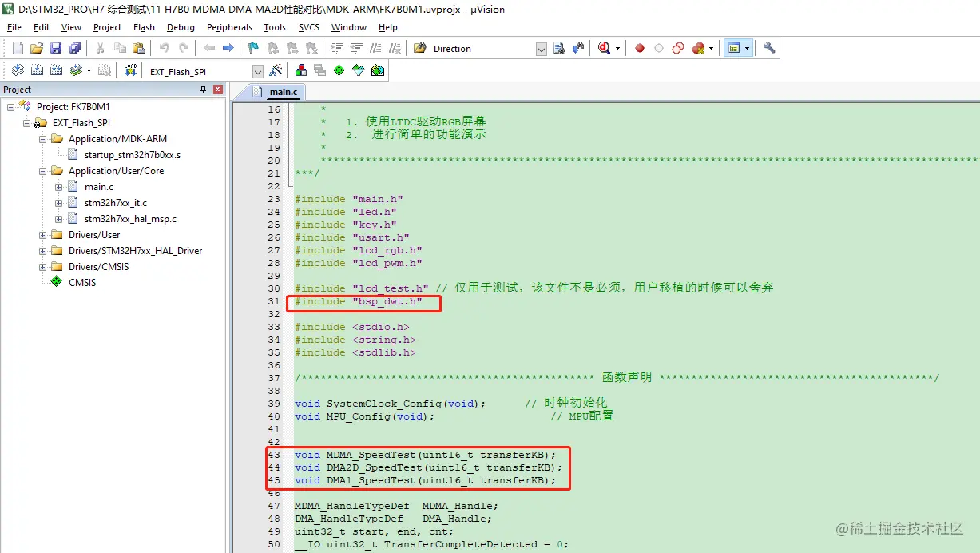The height and width of the screenshot is (553, 980).
Task: Toggle the project window view button
Action: tap(733, 48)
